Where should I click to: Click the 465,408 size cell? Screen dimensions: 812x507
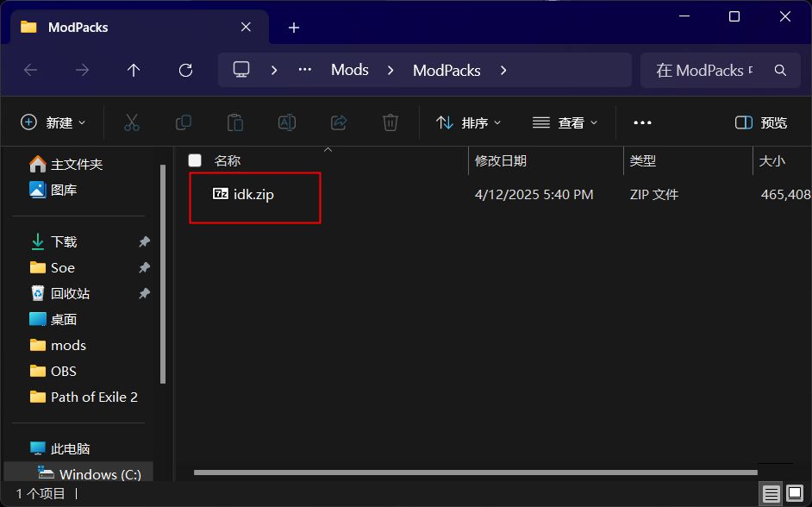(785, 194)
